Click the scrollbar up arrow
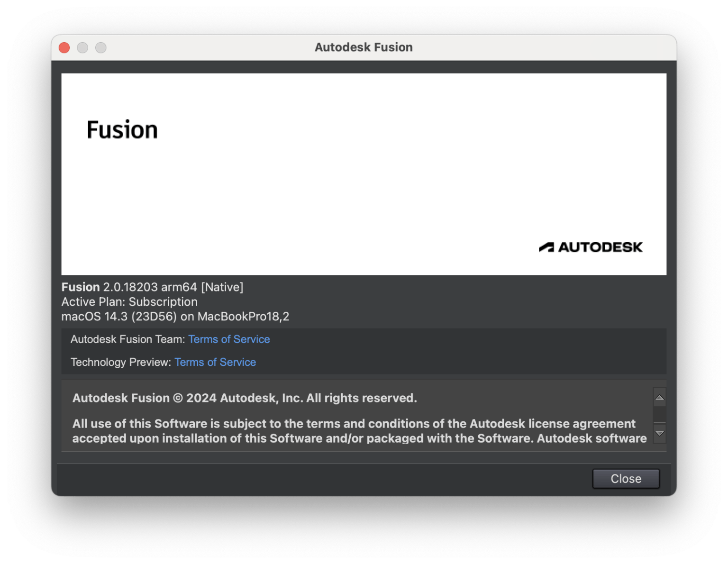Image resolution: width=728 pixels, height=564 pixels. coord(659,397)
